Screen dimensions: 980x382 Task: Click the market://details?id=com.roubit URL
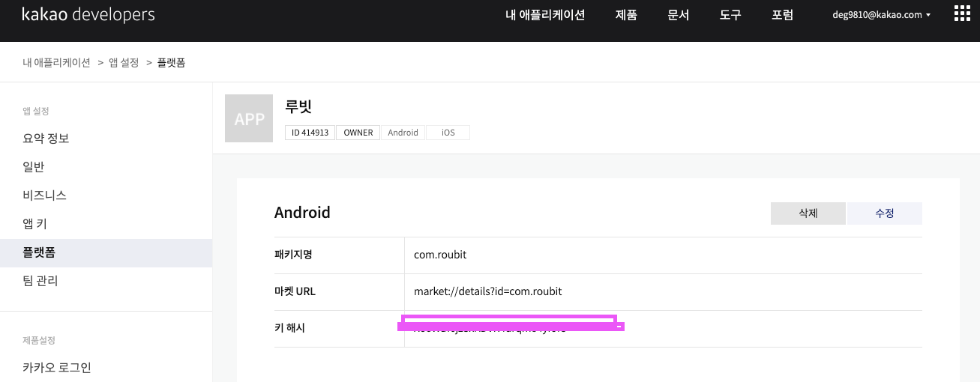point(488,291)
